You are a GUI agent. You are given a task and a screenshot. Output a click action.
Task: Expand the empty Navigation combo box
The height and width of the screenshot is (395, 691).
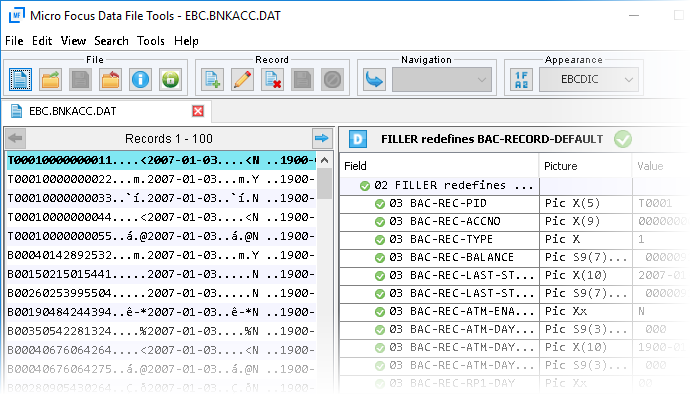tap(442, 80)
